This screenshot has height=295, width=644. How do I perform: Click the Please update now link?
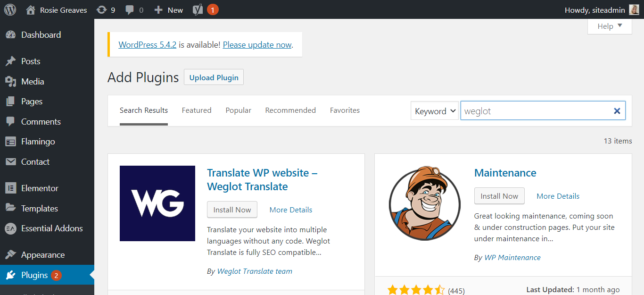(257, 45)
